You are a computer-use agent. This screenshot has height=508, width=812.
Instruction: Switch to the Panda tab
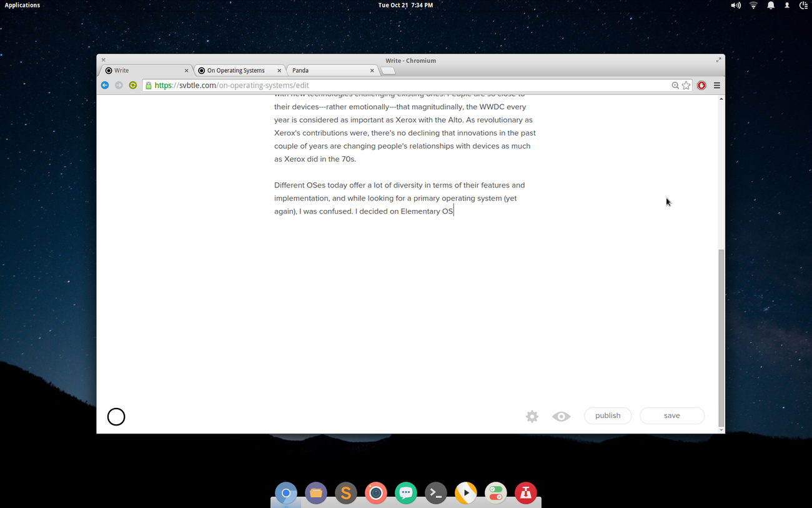[x=325, y=71]
